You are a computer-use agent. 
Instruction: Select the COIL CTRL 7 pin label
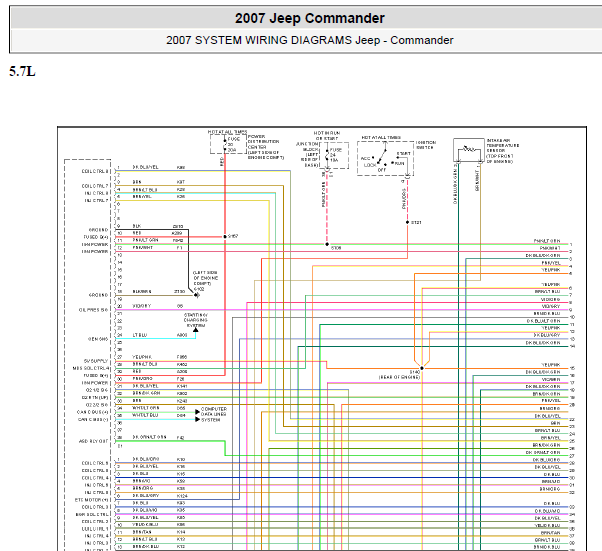(95, 186)
